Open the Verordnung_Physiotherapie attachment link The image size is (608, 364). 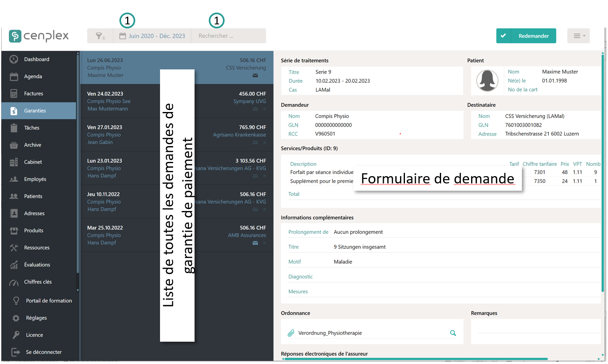pos(330,333)
